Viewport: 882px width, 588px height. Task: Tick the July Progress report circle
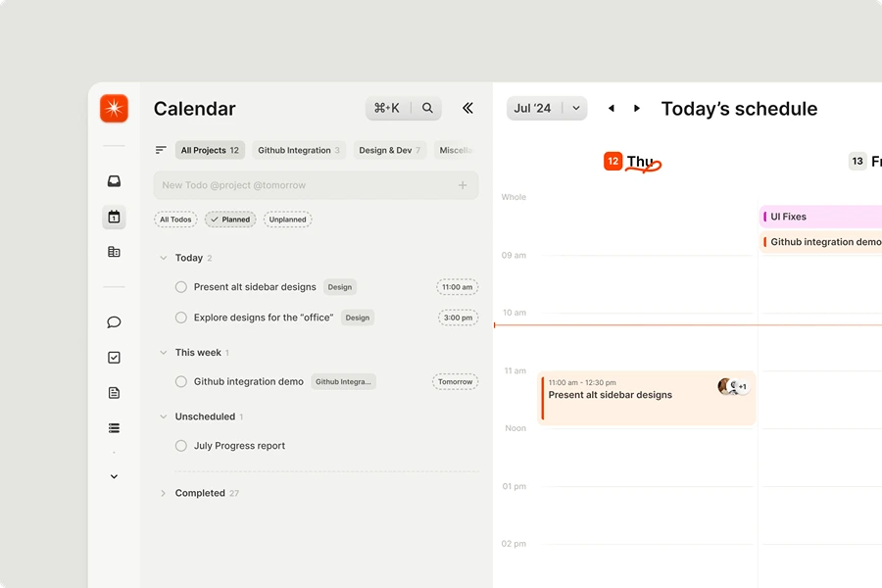(x=181, y=446)
